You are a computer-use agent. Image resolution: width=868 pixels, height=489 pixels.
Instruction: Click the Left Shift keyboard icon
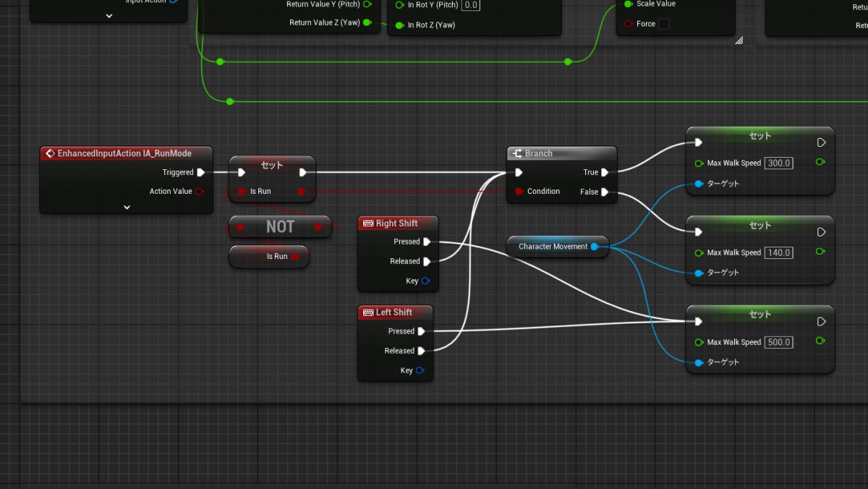click(x=367, y=312)
